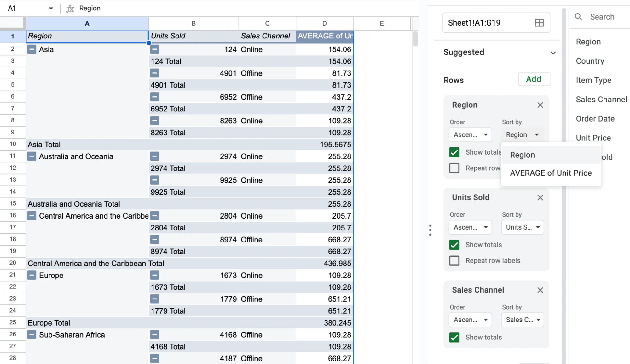
Task: Open the Units Sold Sort by dropdown
Action: 523,227
